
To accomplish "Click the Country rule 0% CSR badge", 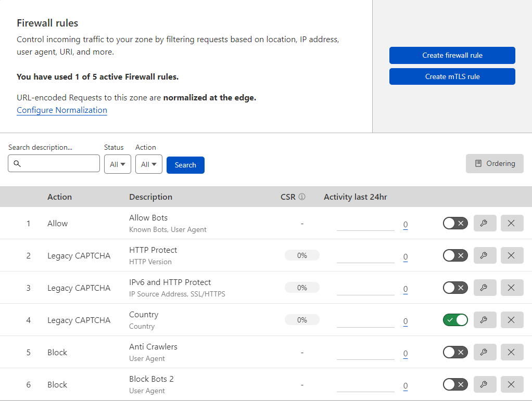I will tap(302, 320).
